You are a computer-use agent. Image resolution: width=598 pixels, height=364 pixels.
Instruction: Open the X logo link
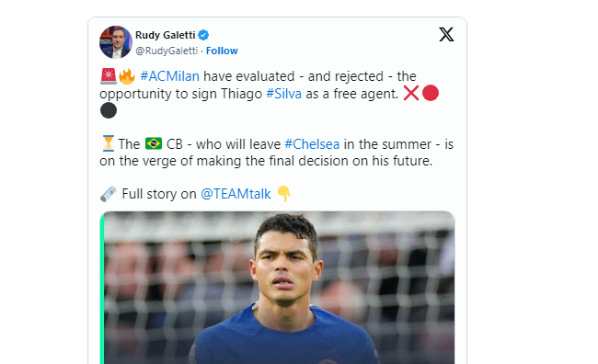coord(446,34)
